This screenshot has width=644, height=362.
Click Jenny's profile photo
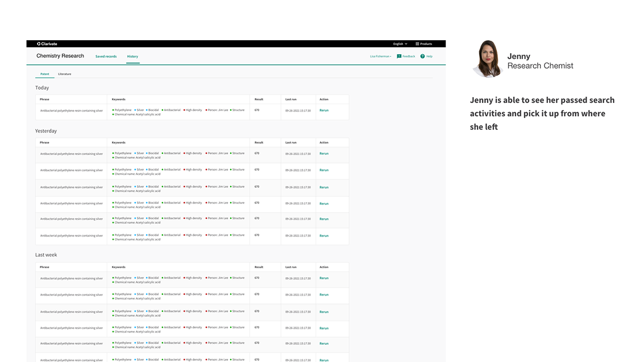tap(487, 59)
